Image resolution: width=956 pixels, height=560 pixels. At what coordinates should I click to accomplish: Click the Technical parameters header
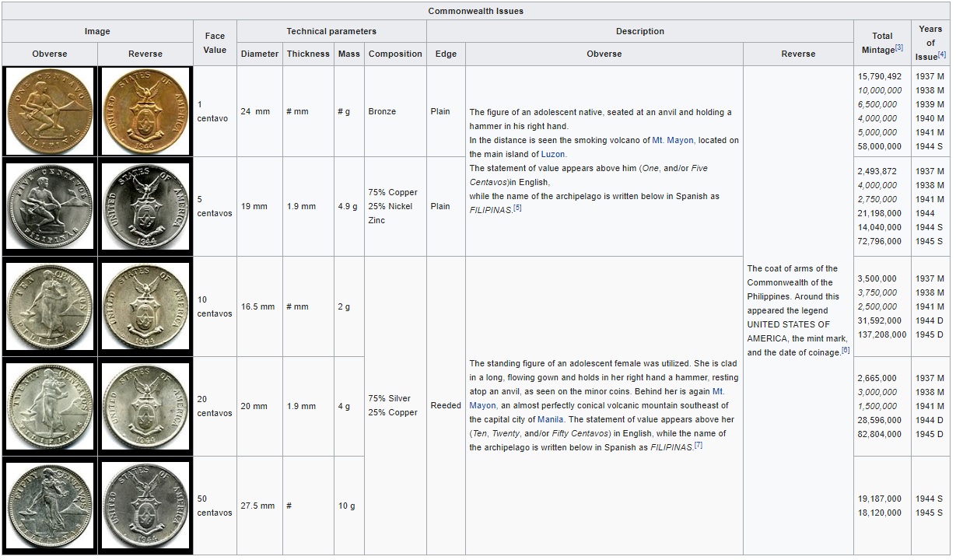(331, 31)
